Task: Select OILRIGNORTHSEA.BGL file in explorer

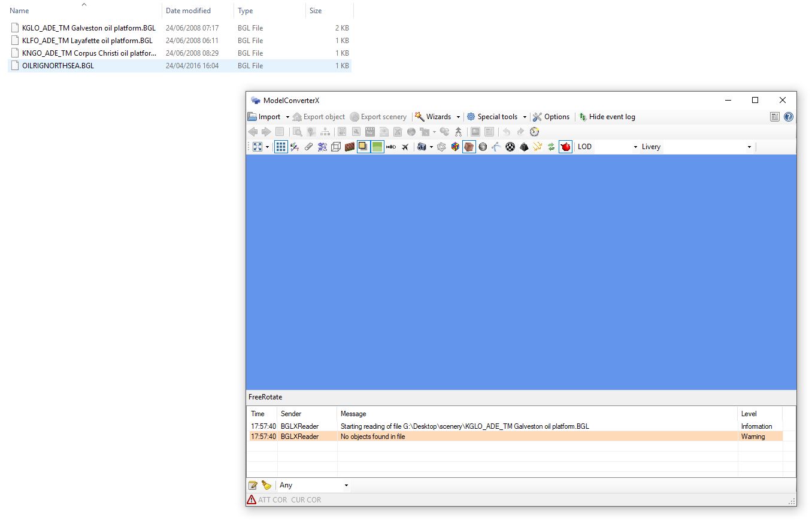Action: [180, 66]
